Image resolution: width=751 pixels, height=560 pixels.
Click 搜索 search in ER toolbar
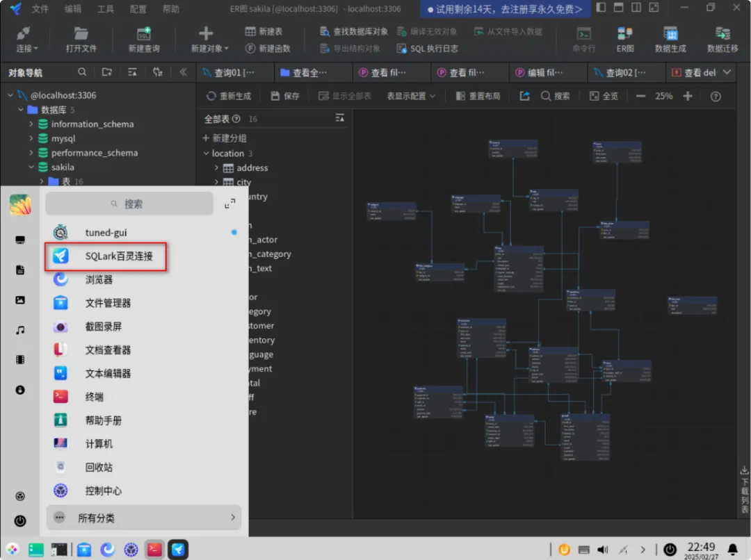pyautogui.click(x=555, y=96)
